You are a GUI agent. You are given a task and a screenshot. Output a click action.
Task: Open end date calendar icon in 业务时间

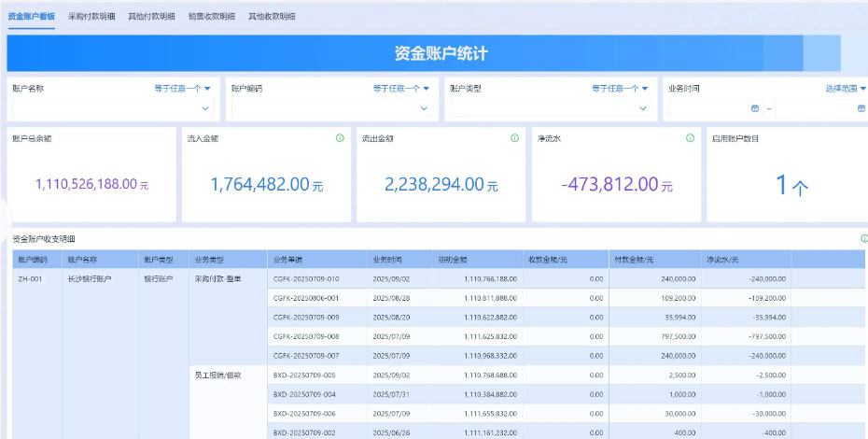click(x=861, y=108)
